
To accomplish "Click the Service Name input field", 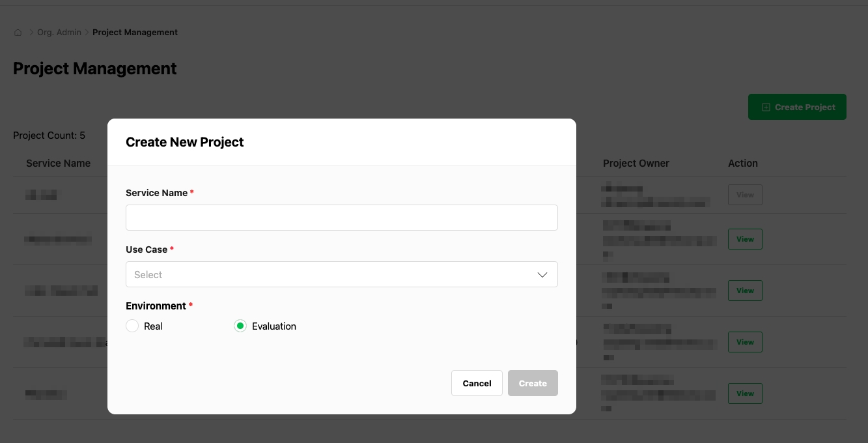I will 342,217.
